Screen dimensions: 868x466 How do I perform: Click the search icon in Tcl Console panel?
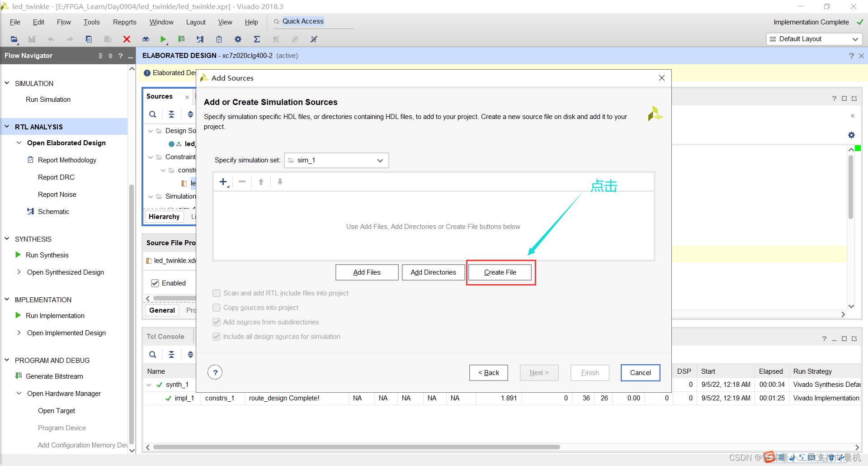(x=153, y=355)
